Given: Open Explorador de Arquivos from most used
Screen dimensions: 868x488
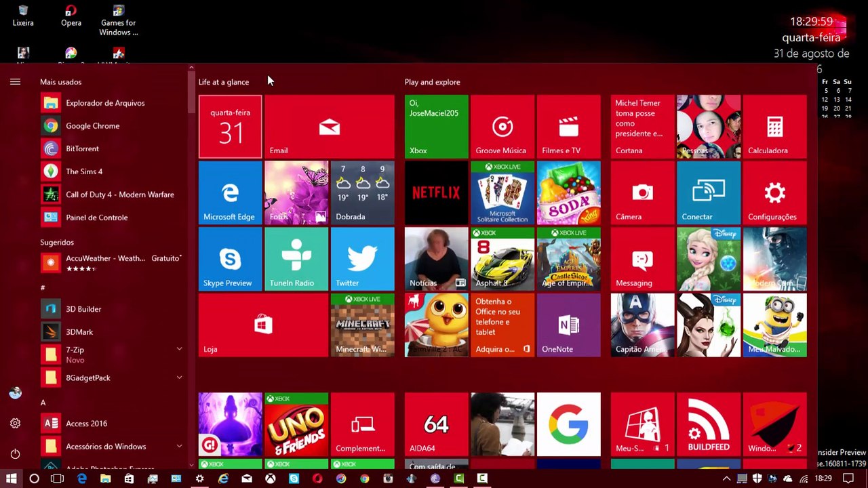Looking at the screenshot, I should click(x=111, y=103).
